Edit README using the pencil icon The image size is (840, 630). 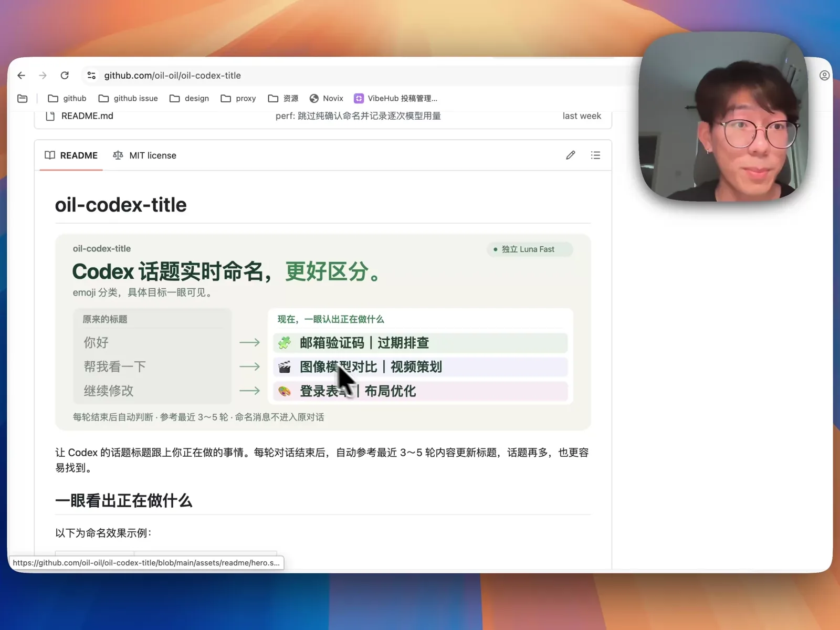click(571, 155)
